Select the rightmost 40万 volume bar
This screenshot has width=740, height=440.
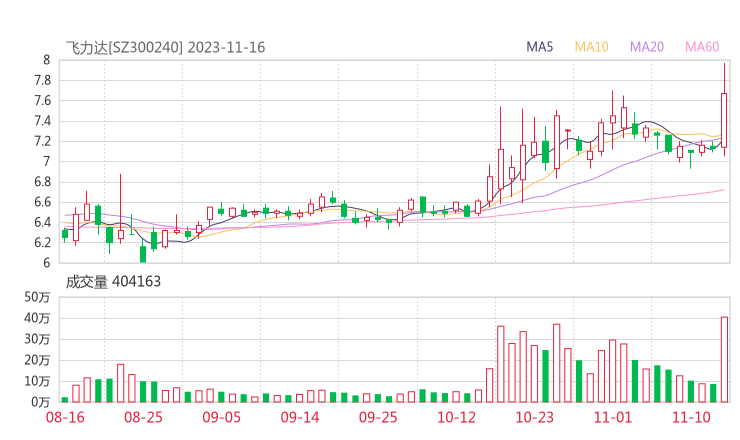(x=724, y=359)
